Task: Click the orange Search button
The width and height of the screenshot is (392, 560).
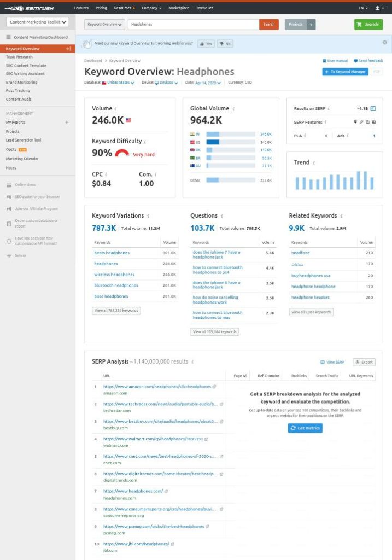Action: [269, 24]
